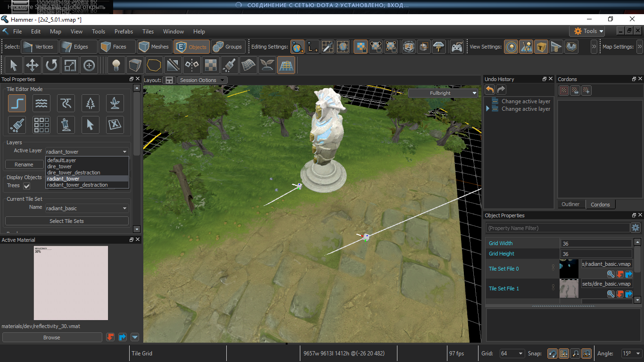The image size is (644, 362).
Task: Enable Vertices selection mode
Action: 39,47
